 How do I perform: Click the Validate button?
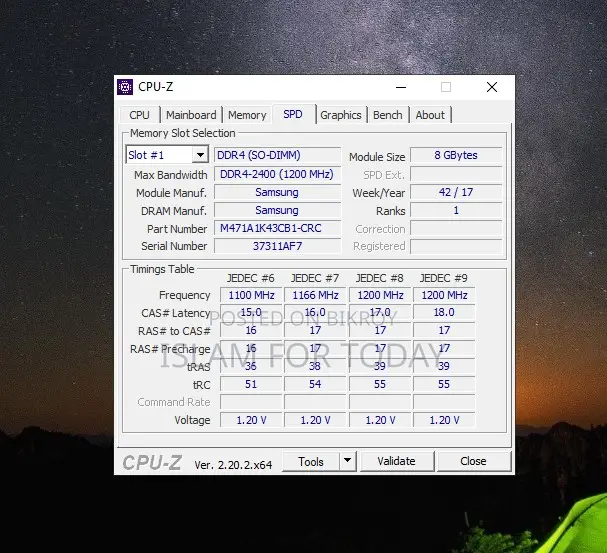[x=396, y=461]
